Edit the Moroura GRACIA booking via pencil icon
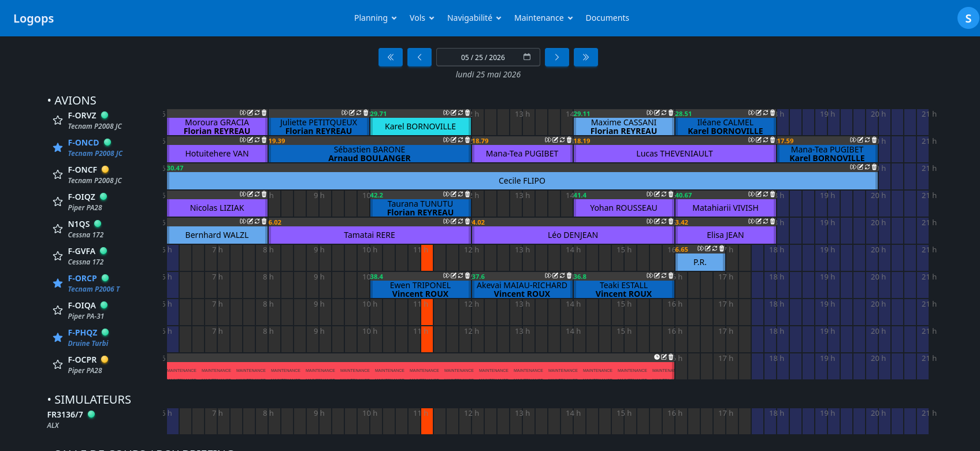The width and height of the screenshot is (980, 451). coord(250,113)
